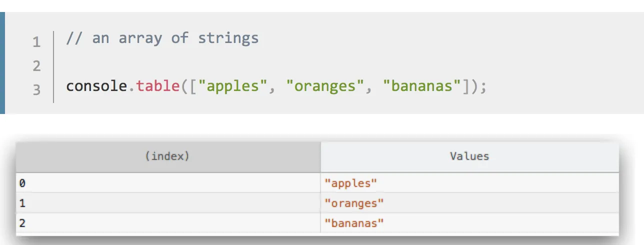Select index 1 cell in the table

22,203
